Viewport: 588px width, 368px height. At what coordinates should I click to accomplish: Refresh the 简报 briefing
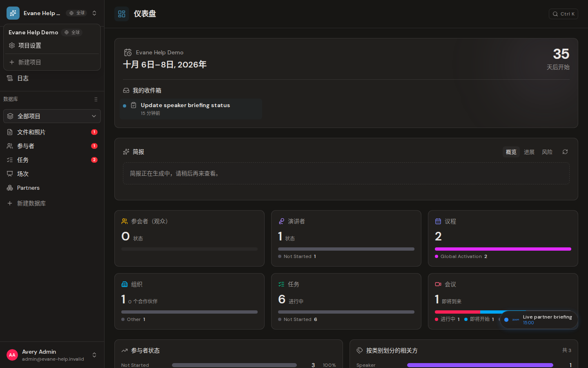coord(565,152)
